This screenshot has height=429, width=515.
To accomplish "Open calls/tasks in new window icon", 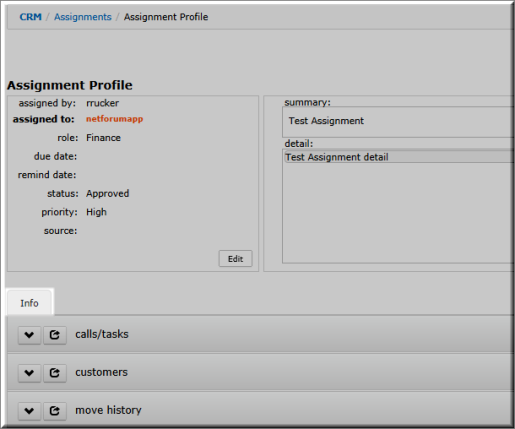I will pyautogui.click(x=55, y=335).
